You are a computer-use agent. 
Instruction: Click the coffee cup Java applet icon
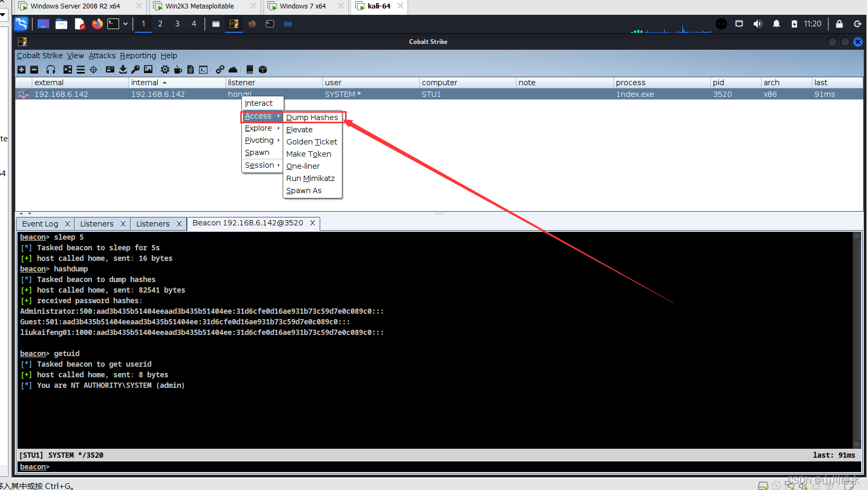(178, 69)
